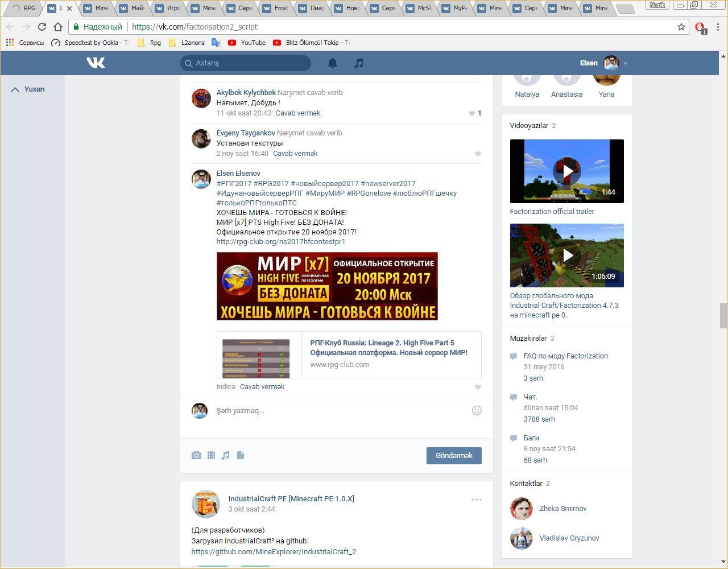Reply to Evgeny via Cavab vermək
Screen dimensions: 728x569
coord(295,154)
